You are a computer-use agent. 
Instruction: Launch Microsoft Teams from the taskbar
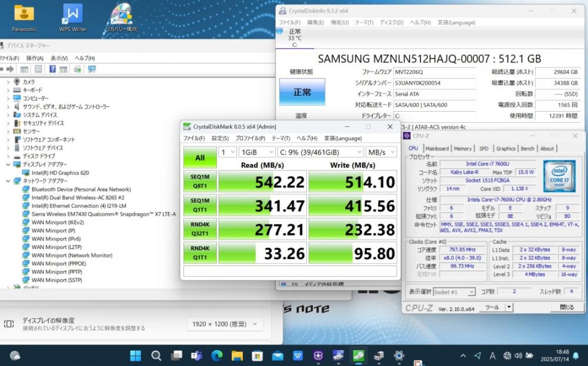[x=196, y=355]
